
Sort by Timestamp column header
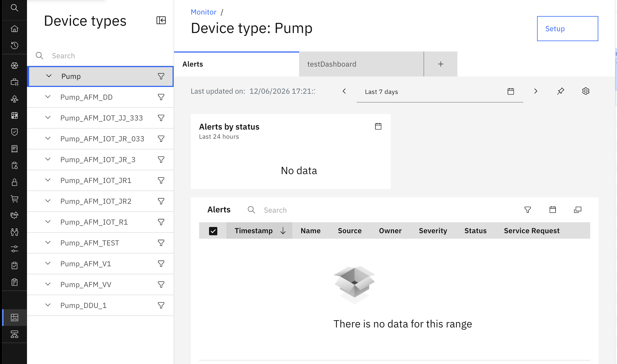point(259,230)
